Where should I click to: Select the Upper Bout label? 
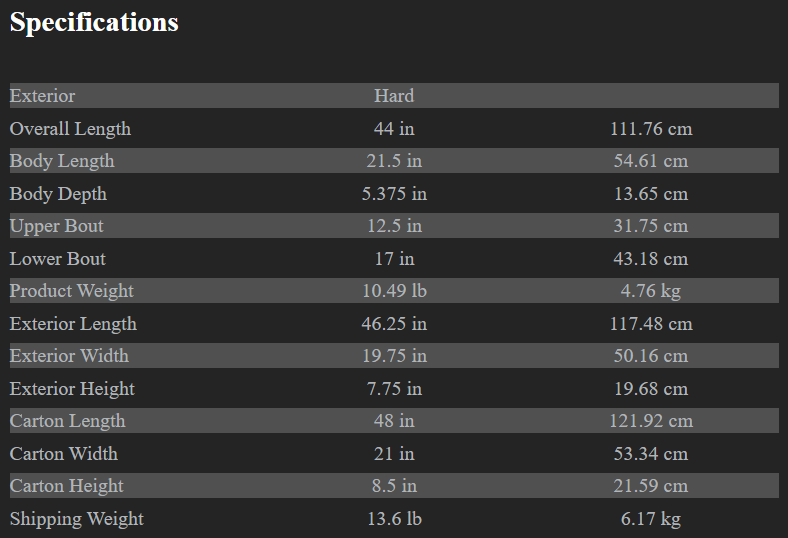pos(56,226)
